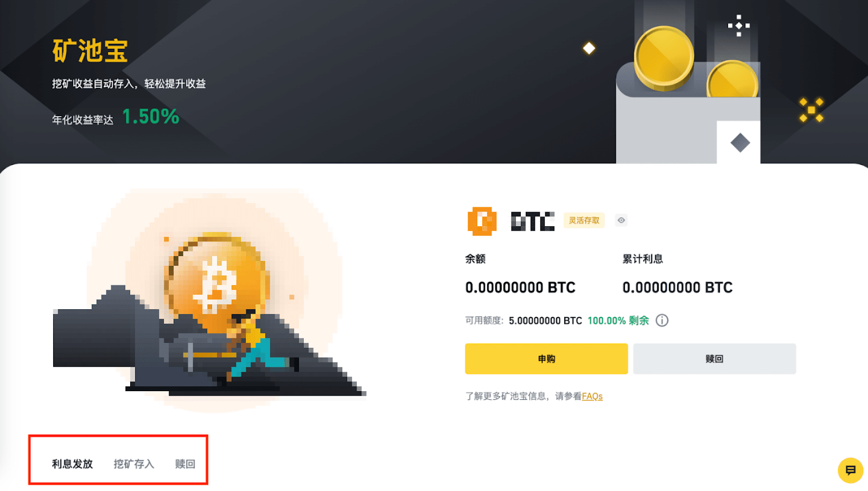The height and width of the screenshot is (491, 868).
Task: Click the gray diamond on white tile
Action: coord(740,143)
